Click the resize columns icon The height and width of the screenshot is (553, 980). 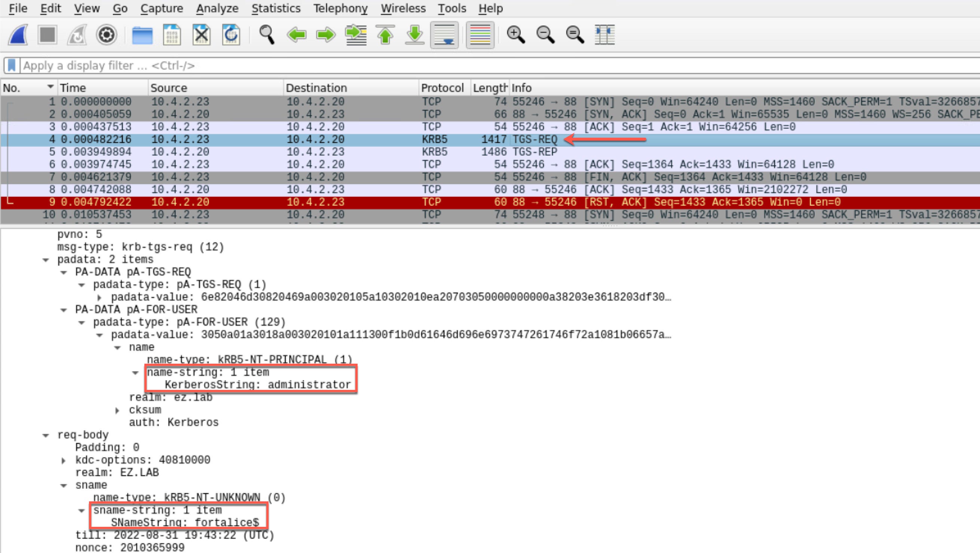pos(604,35)
